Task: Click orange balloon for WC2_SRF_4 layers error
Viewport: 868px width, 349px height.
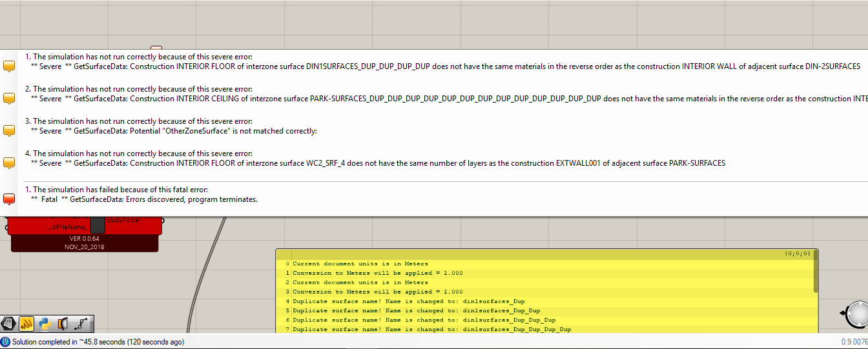Action: pyautogui.click(x=9, y=163)
